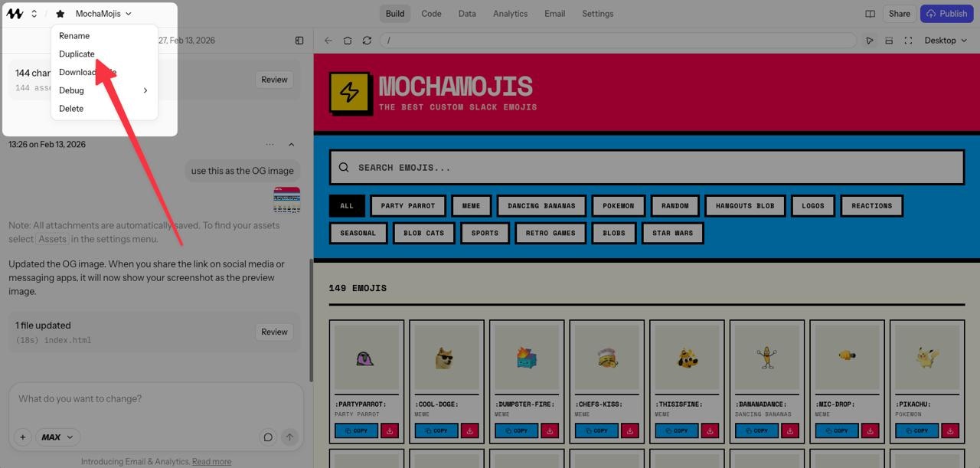Click the home icon in the preview toolbar

(x=348, y=40)
